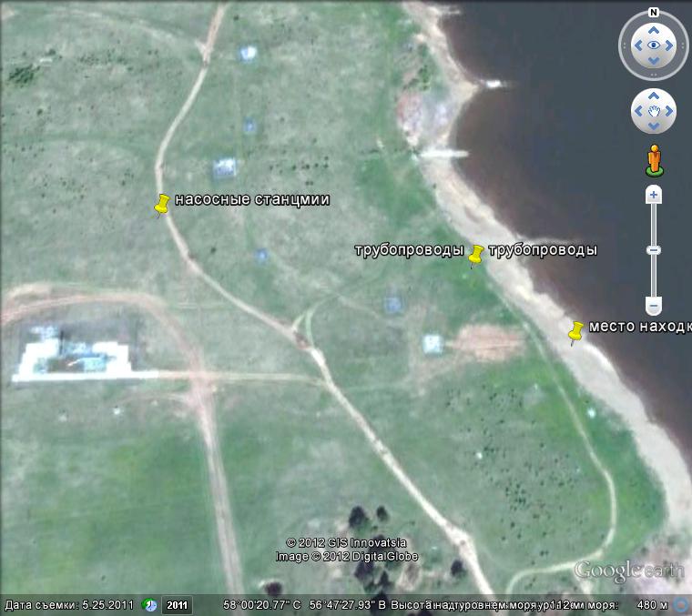Select the Street View pegman icon
This screenshot has width=692, height=616.
coord(654,159)
